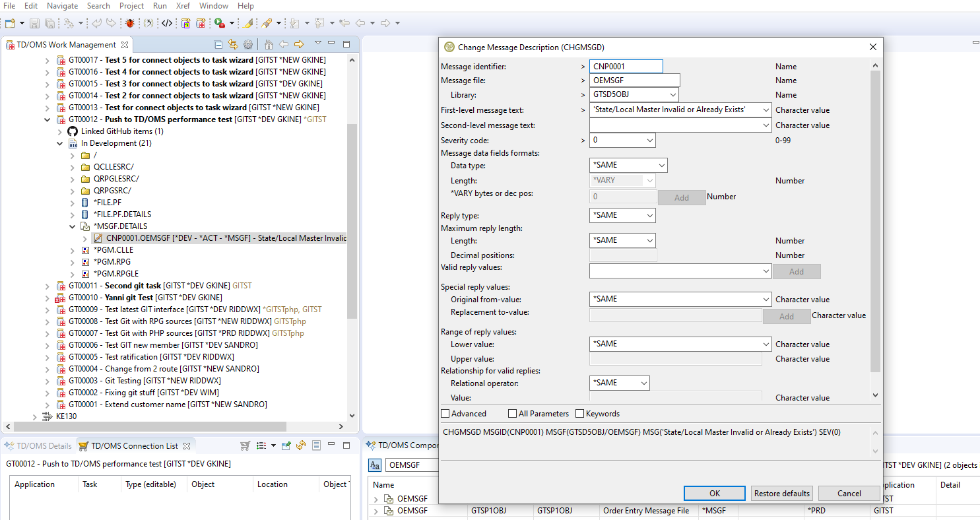The image size is (980, 520).
Task: Click the green Run play icon
Action: (219, 23)
